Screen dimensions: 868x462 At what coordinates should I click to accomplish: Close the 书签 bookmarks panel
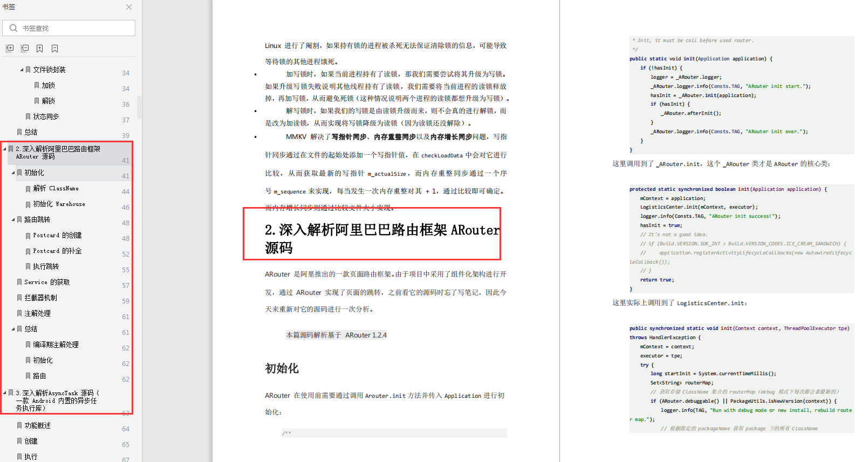(129, 7)
